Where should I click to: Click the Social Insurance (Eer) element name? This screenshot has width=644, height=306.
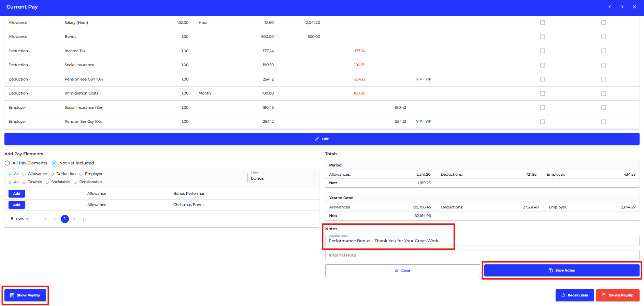coord(84,108)
